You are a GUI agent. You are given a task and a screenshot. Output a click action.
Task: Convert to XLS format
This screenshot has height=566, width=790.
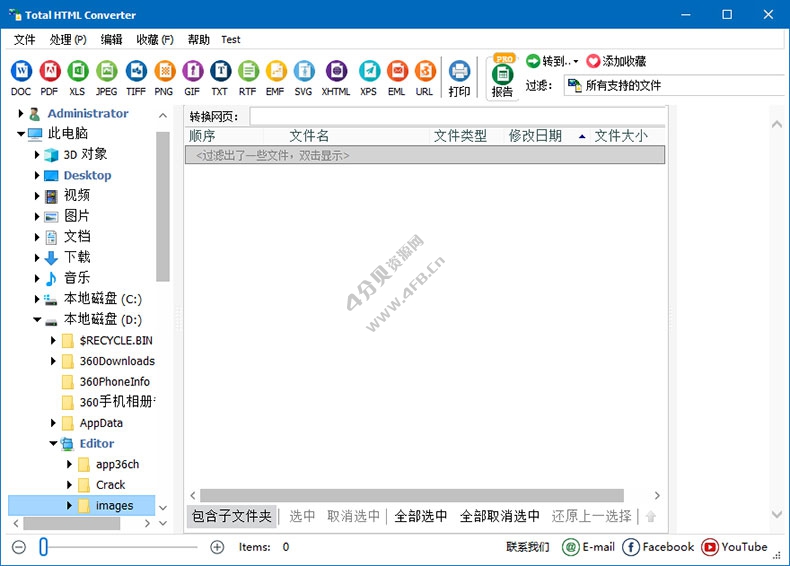78,78
